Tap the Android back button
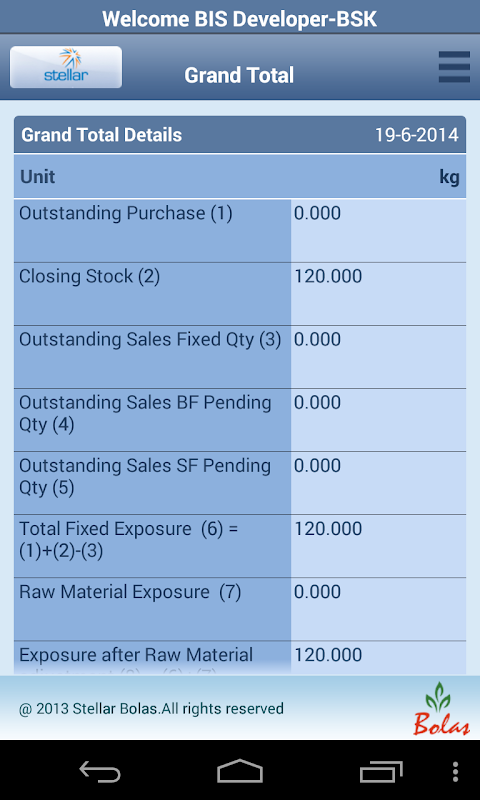The image size is (480, 800). point(100,771)
